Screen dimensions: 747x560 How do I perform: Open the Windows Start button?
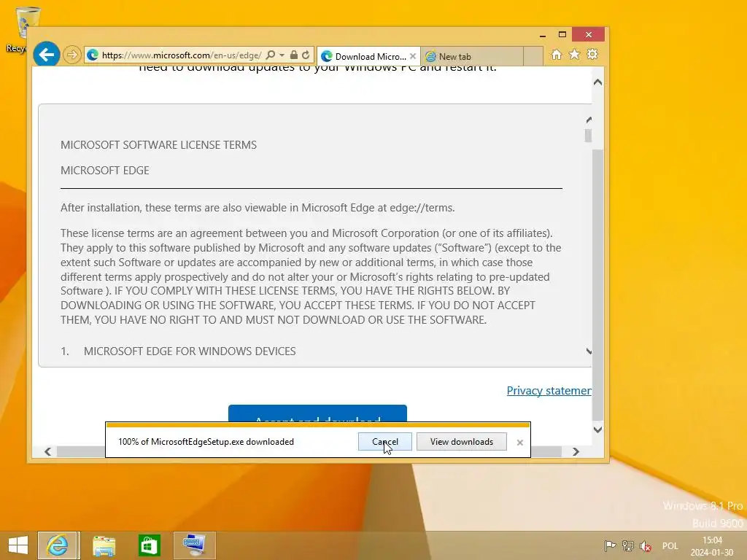(x=18, y=545)
